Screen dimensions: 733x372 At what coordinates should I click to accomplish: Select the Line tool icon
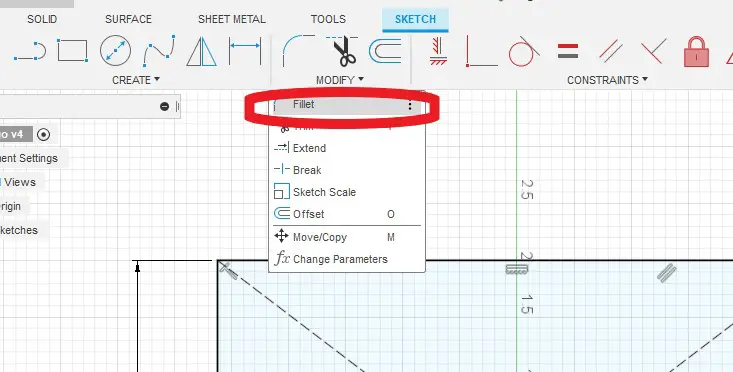pos(30,51)
